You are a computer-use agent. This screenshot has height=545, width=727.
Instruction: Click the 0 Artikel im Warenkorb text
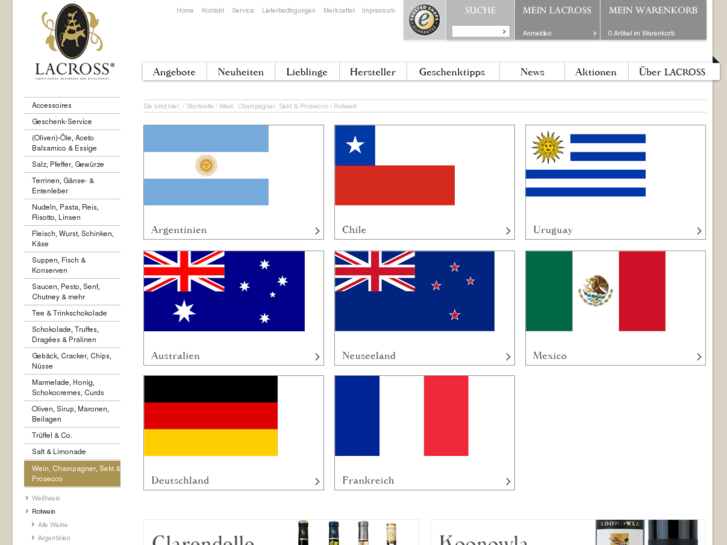(641, 33)
